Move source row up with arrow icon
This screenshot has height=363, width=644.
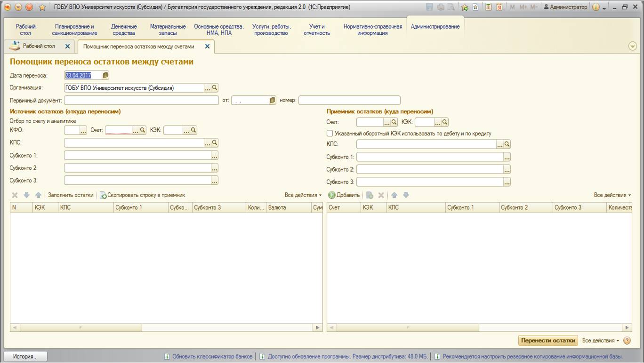(38, 195)
